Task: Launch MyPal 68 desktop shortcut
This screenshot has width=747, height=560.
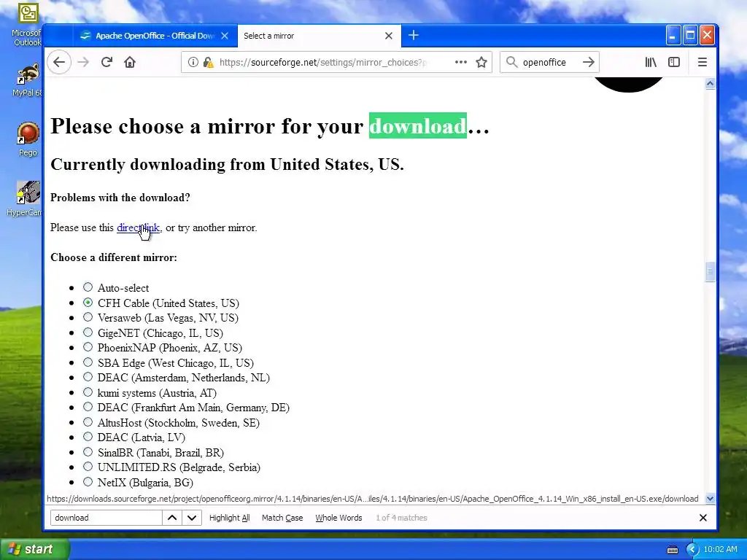Action: coord(27,80)
